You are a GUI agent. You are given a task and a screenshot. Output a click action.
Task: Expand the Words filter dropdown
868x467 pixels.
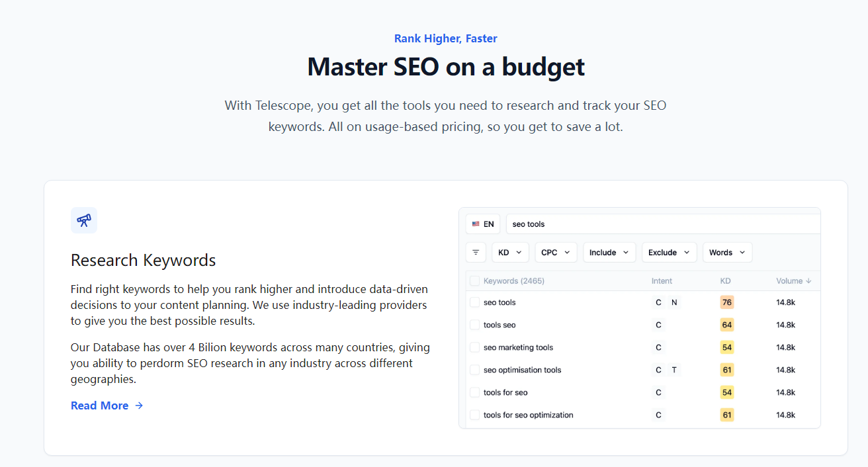tap(726, 253)
